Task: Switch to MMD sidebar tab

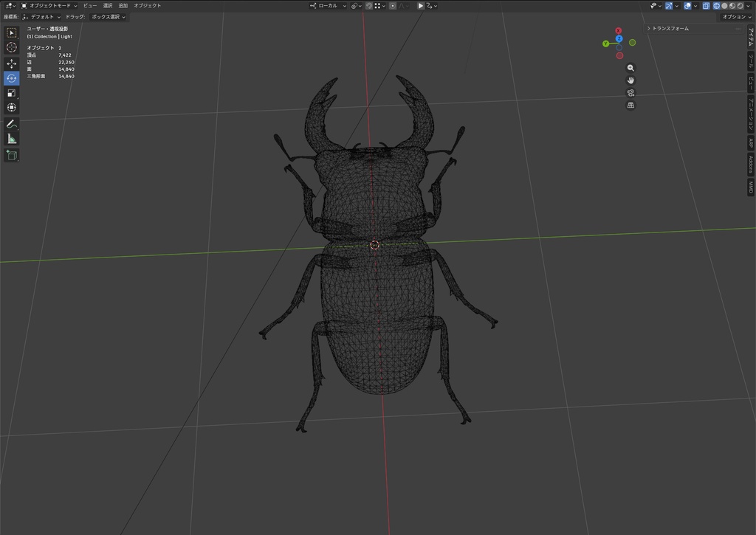Action: coord(751,187)
